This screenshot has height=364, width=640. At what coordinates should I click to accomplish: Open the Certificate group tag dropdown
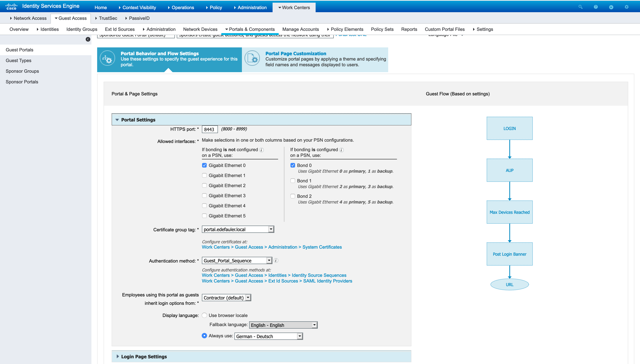coord(238,229)
